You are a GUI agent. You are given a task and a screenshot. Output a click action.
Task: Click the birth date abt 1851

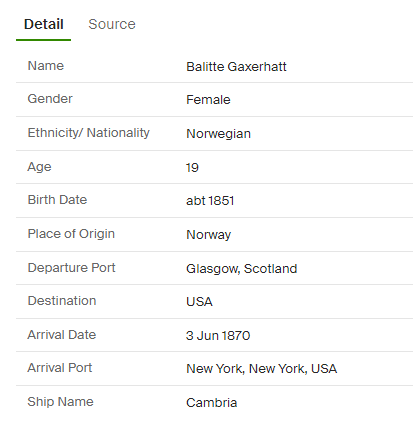[x=210, y=201]
